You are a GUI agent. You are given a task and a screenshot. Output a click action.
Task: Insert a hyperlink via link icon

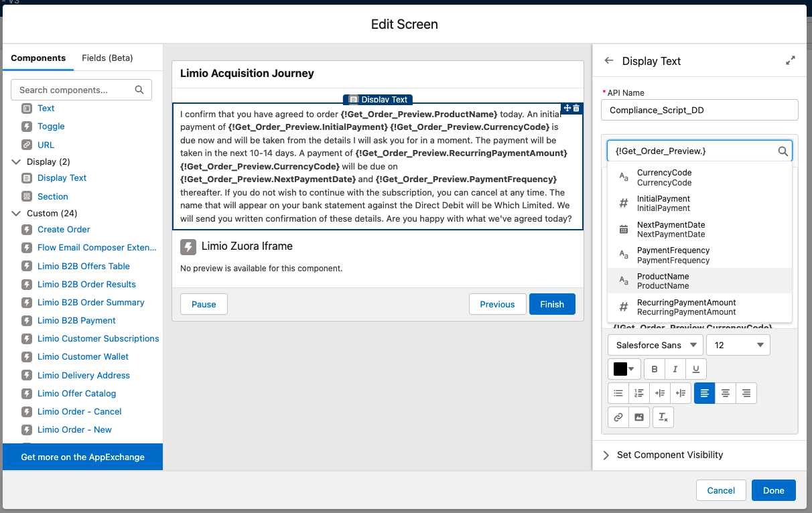click(x=618, y=417)
